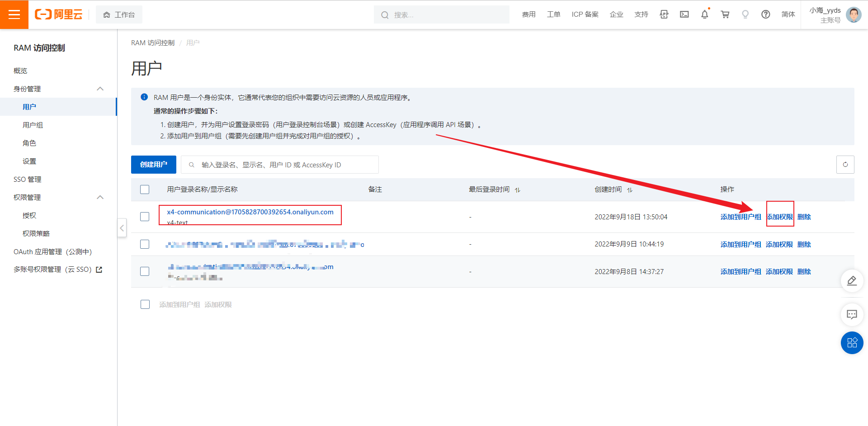Toggle the select-all header checkbox

click(145, 189)
